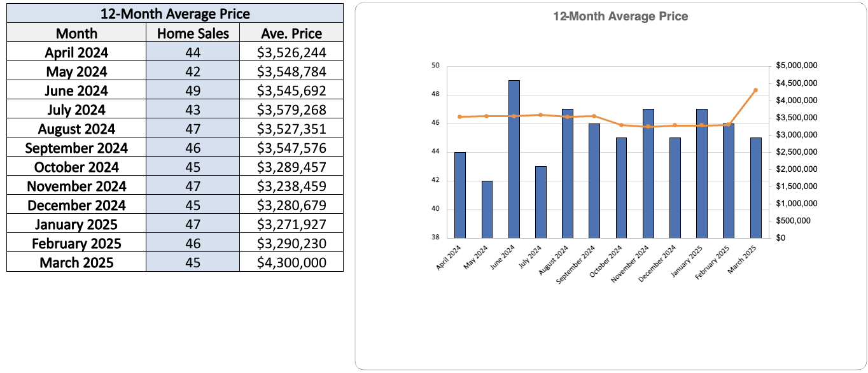Image resolution: width=868 pixels, height=373 pixels.
Task: Click the April 2024 bar in chart
Action: point(460,195)
